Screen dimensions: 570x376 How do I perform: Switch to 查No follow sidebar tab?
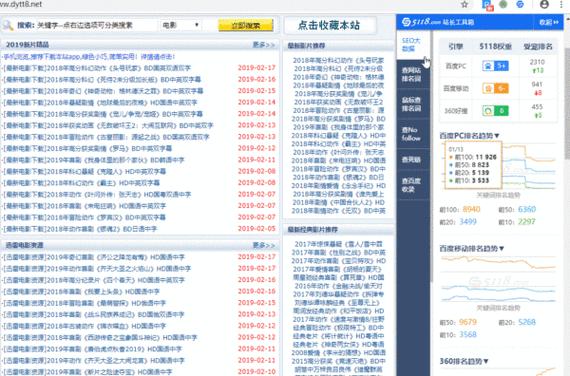click(412, 134)
